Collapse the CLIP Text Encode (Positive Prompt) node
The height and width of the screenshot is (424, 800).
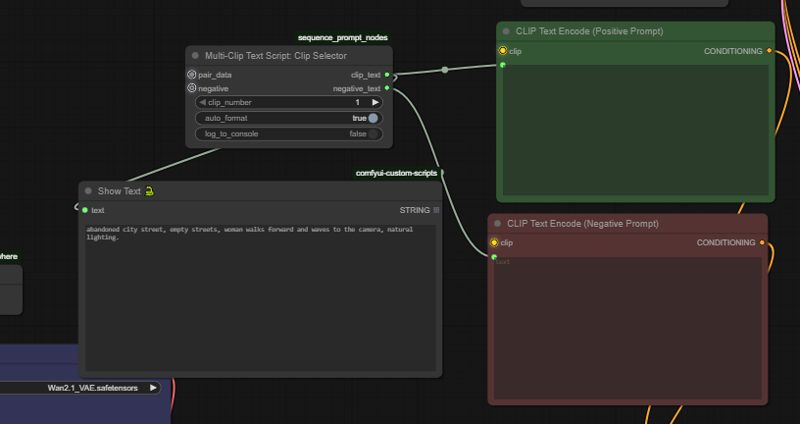[506, 32]
